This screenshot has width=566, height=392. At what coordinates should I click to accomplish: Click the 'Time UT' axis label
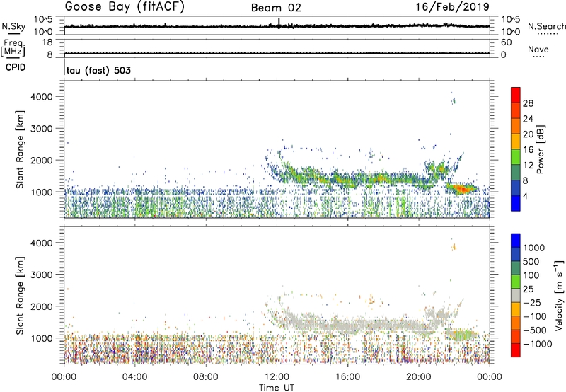(x=277, y=388)
